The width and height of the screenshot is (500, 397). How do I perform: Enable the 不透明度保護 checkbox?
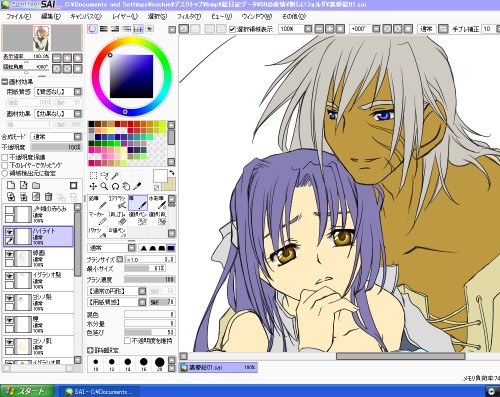(5, 157)
